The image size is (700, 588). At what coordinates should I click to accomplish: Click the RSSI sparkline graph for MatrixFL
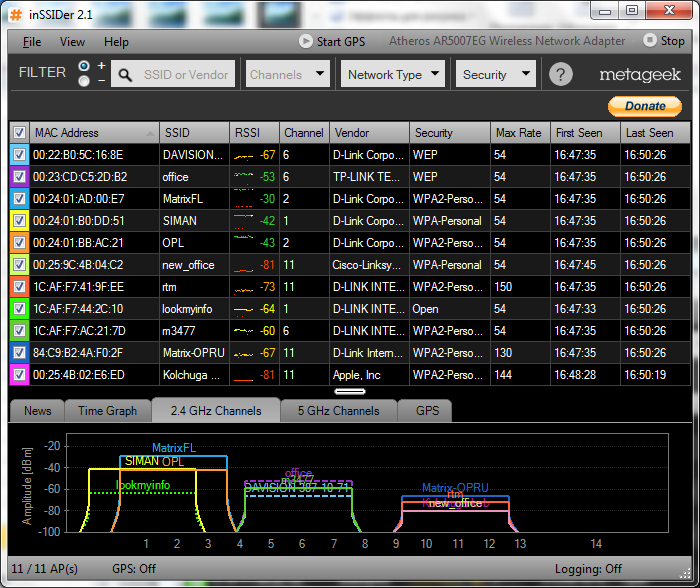point(244,198)
